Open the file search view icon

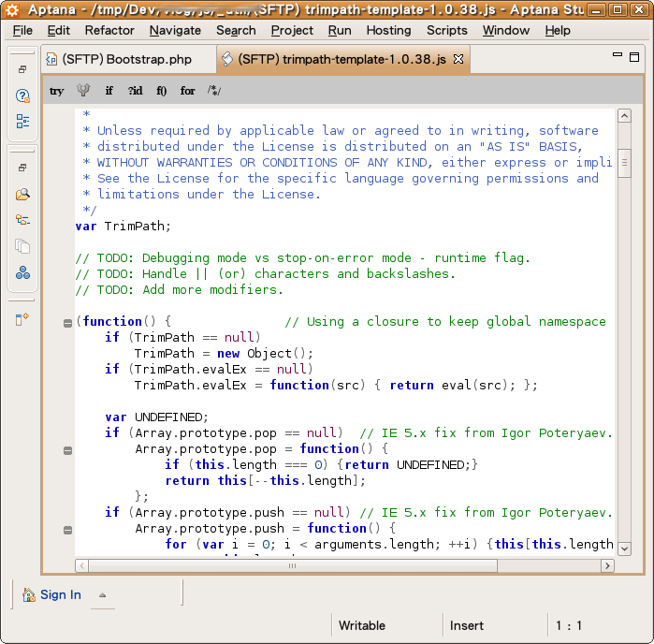[x=22, y=194]
